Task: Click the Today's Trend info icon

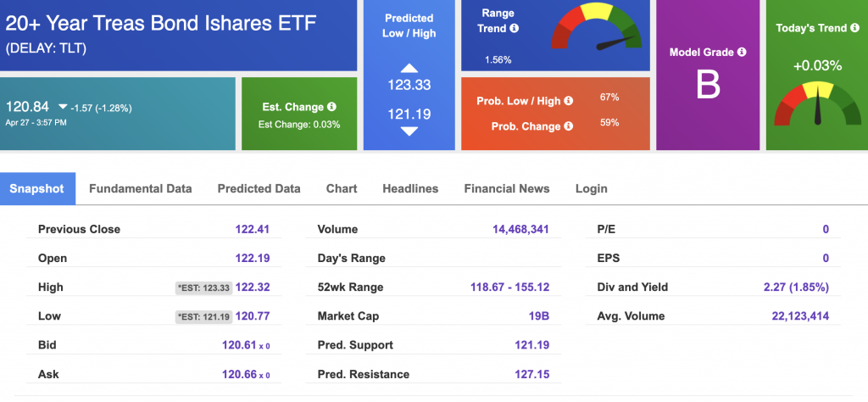Action: 856,28
